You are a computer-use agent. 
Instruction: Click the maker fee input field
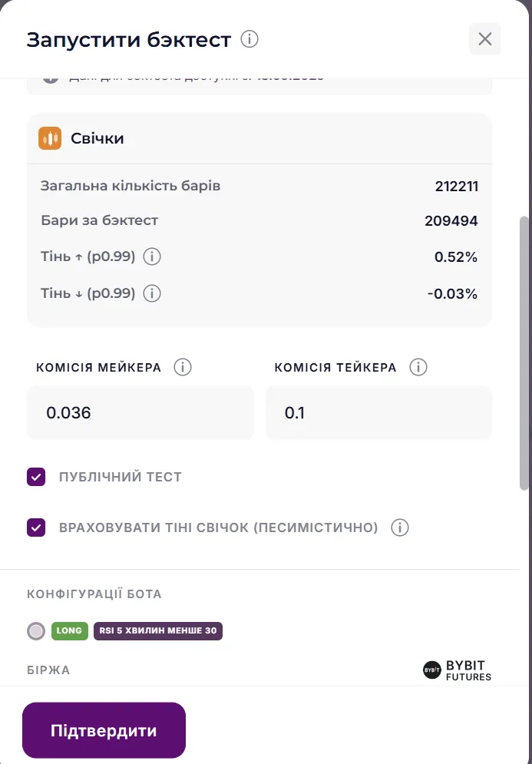pos(140,412)
